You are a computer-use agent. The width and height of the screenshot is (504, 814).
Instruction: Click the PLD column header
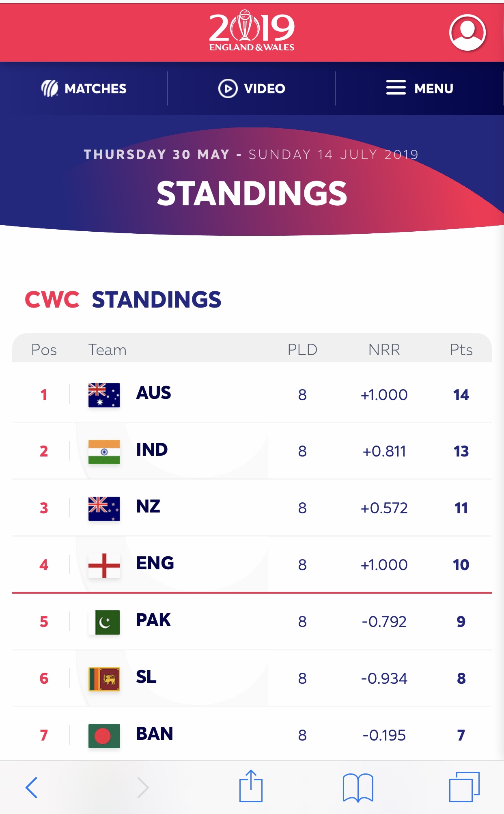(x=302, y=350)
